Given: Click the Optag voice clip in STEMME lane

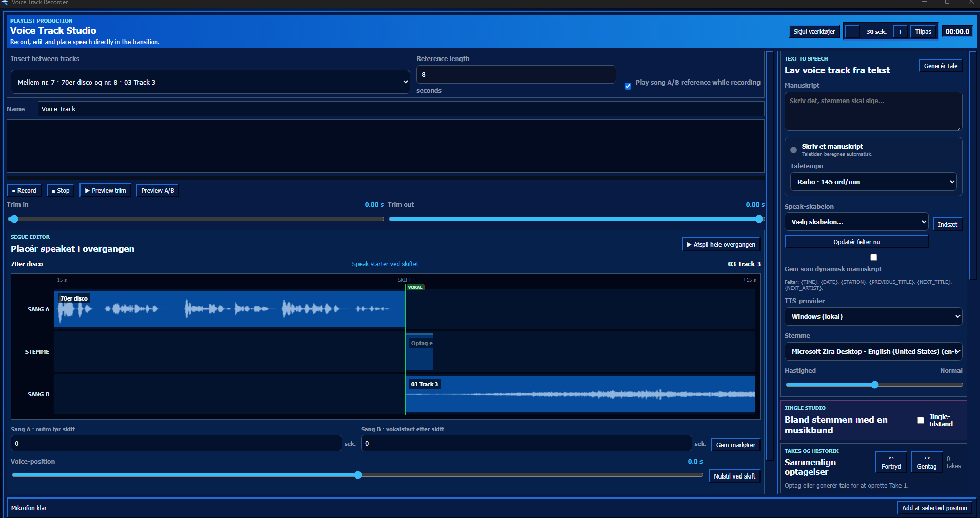Looking at the screenshot, I should click(419, 352).
